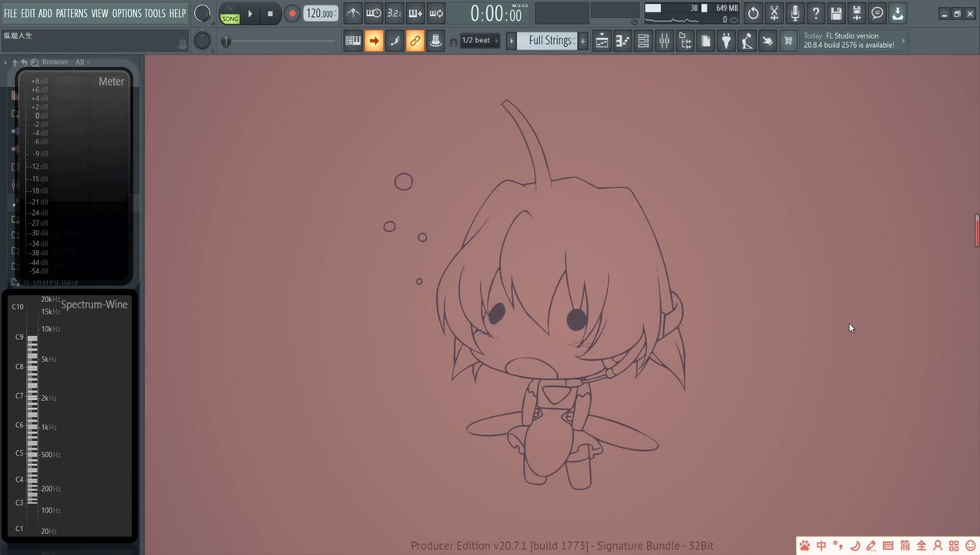980x555 pixels.
Task: Arm the record button
Action: [x=291, y=13]
